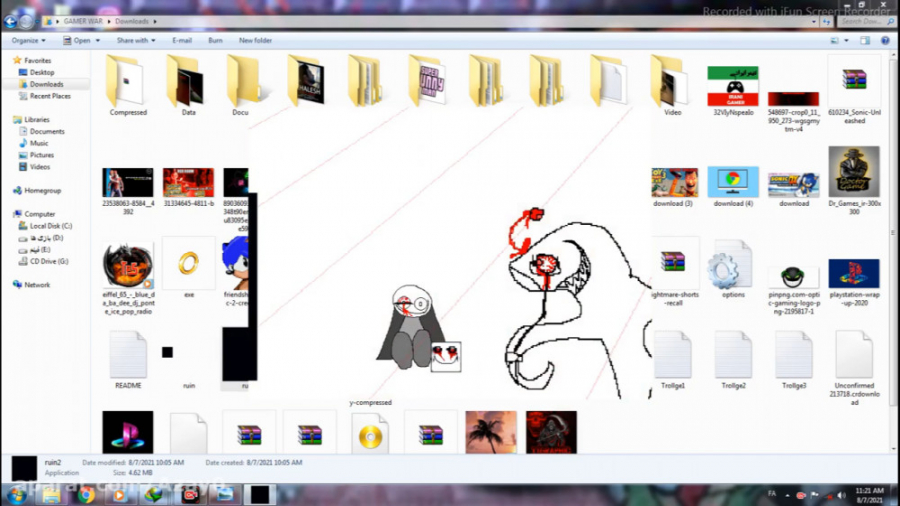The height and width of the screenshot is (506, 900).
Task: Open address bar history dropdown
Action: (813, 22)
